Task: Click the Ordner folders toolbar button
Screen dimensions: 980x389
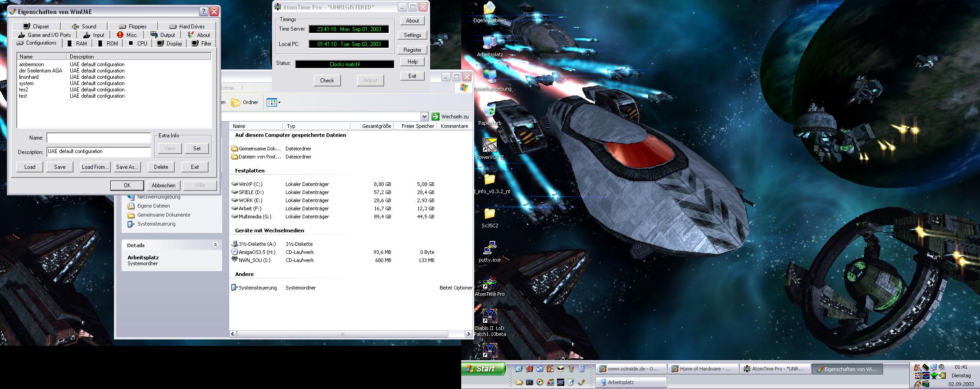Action: click(x=245, y=103)
